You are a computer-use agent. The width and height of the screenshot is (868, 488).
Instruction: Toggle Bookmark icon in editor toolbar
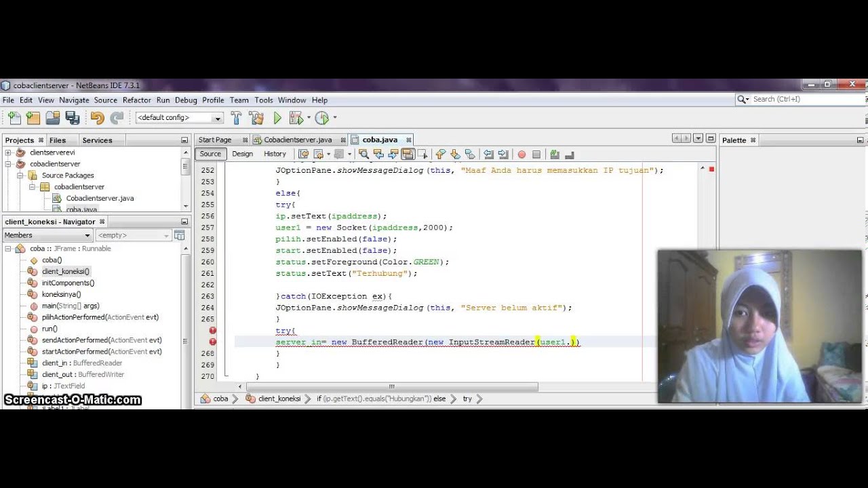(x=470, y=155)
